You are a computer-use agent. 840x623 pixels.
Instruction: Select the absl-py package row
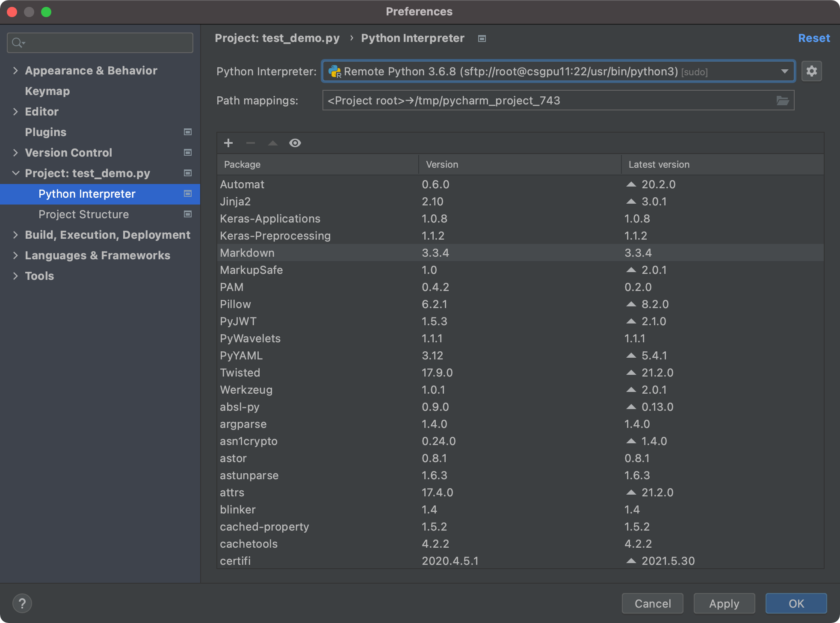pos(520,407)
